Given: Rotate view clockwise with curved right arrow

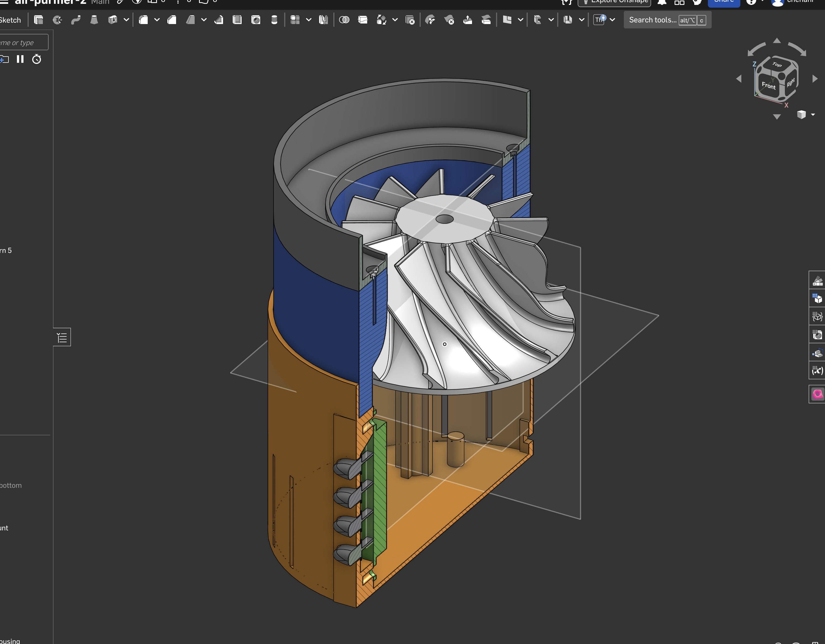Looking at the screenshot, I should pos(797,49).
